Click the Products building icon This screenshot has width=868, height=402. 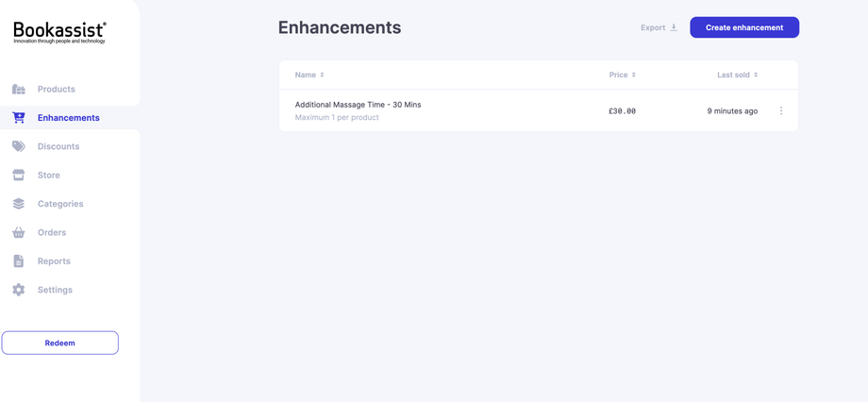[19, 90]
